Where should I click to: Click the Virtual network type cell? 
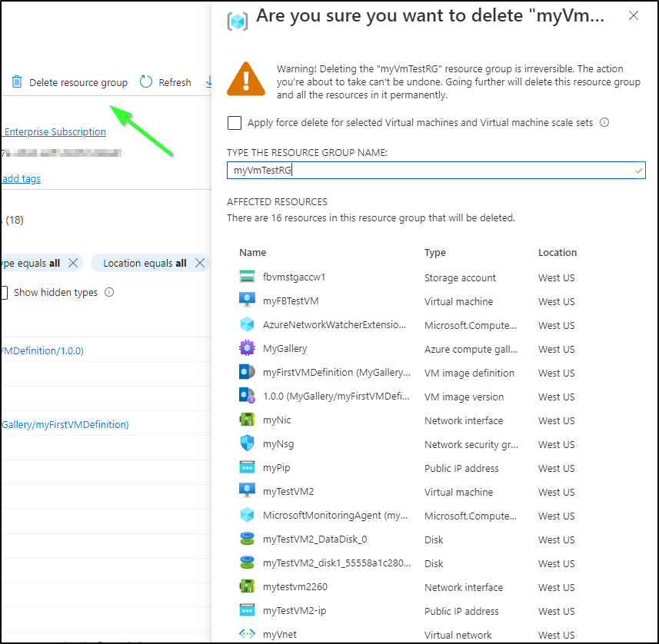point(458,635)
